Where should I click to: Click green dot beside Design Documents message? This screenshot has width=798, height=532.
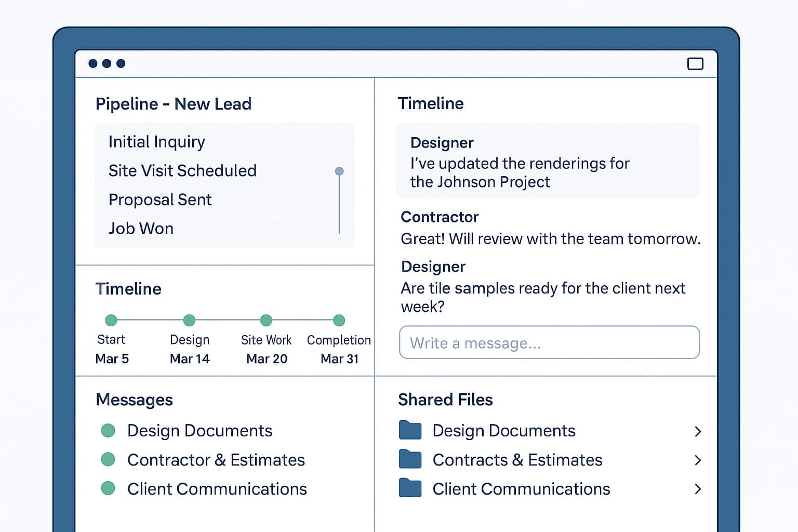pos(108,430)
